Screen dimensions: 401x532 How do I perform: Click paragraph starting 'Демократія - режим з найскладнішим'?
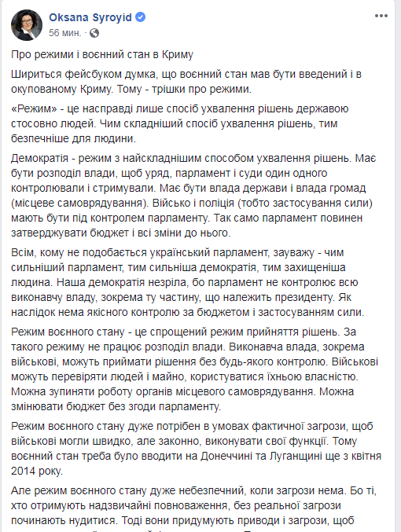(193, 196)
